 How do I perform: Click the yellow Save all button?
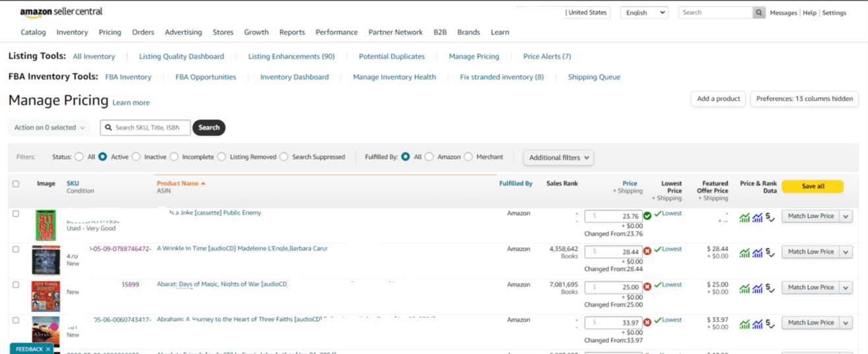click(813, 187)
